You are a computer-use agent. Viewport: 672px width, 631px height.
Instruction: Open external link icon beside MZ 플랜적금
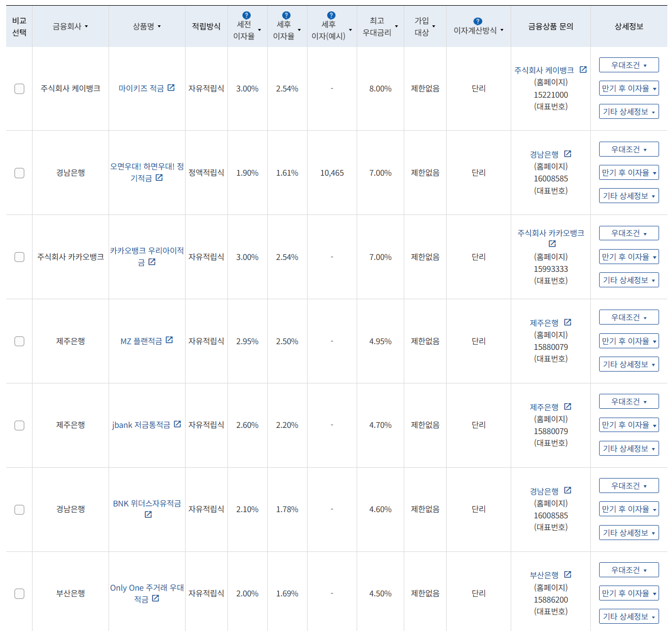click(x=169, y=340)
